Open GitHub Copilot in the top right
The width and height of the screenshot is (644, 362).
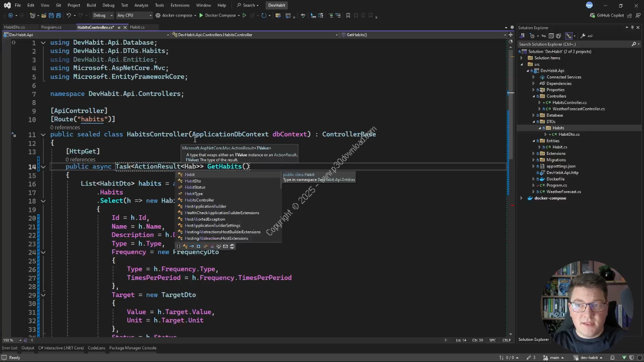[x=607, y=15]
